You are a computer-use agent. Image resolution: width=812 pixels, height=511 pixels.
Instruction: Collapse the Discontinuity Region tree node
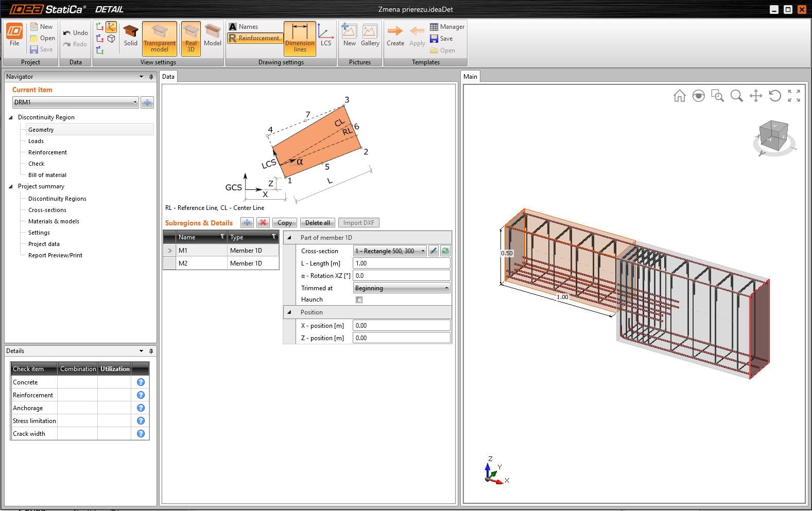click(11, 117)
